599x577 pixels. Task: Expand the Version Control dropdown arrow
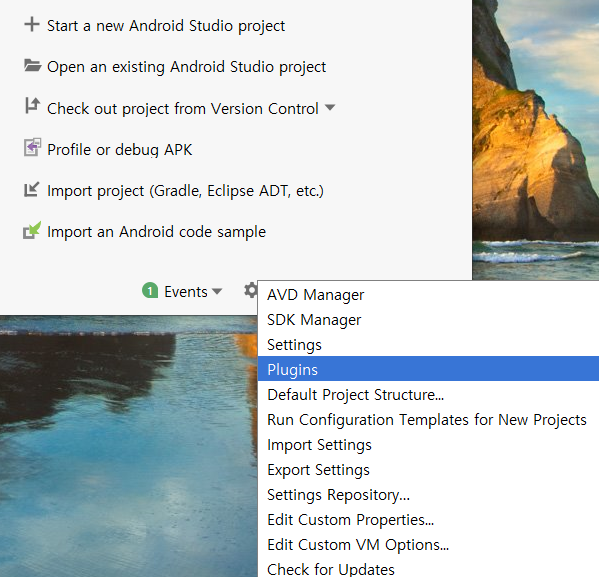(x=330, y=108)
